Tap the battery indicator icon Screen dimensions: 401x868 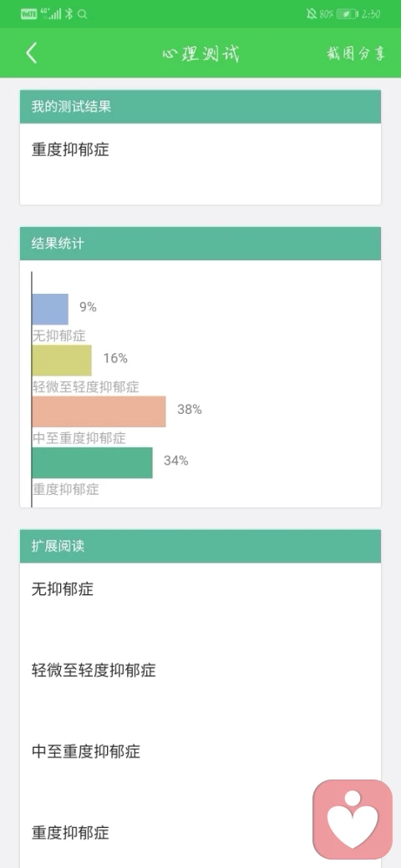[347, 14]
